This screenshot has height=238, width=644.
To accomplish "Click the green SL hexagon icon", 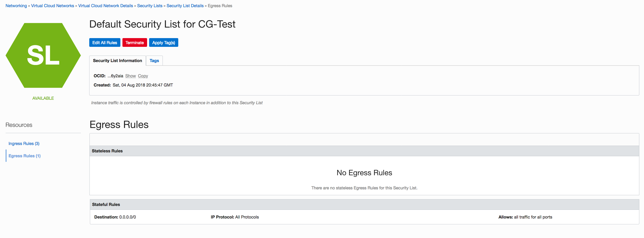I will (x=43, y=55).
